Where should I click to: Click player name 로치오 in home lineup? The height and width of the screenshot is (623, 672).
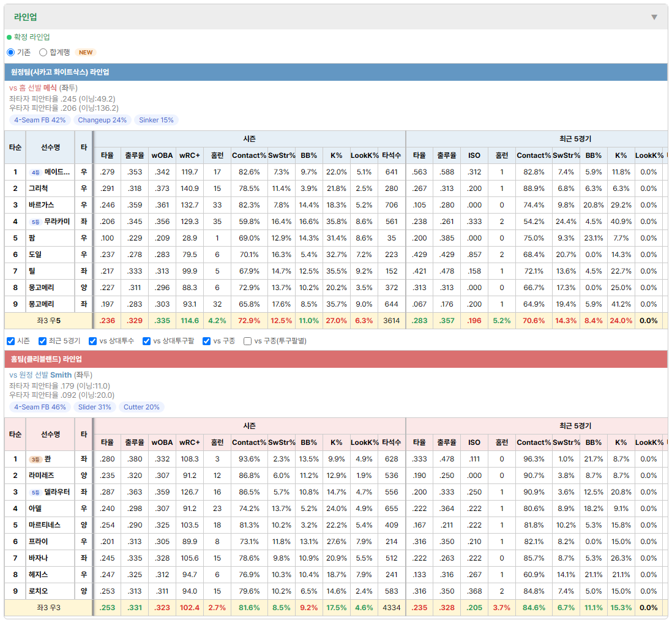coord(38,591)
